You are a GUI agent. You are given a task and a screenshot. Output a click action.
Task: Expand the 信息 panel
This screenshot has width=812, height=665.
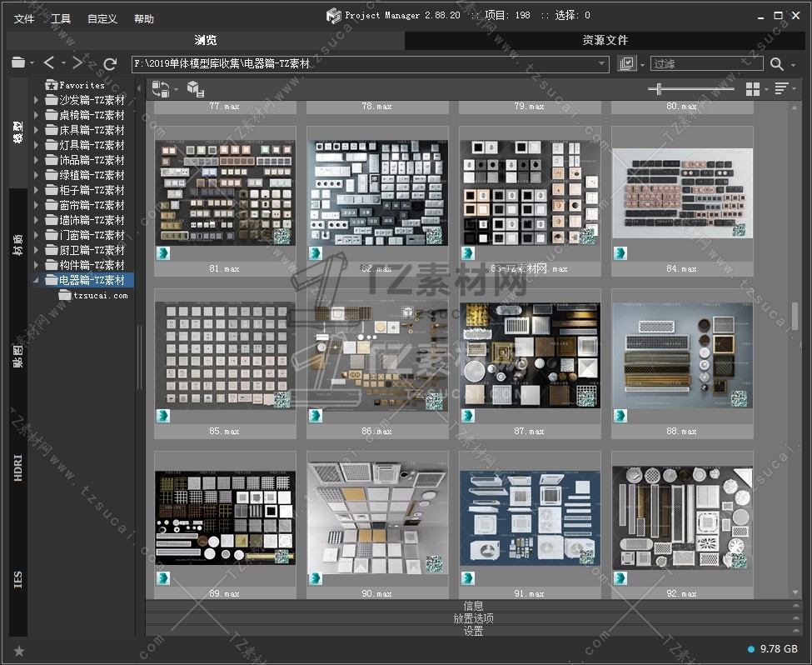[473, 606]
